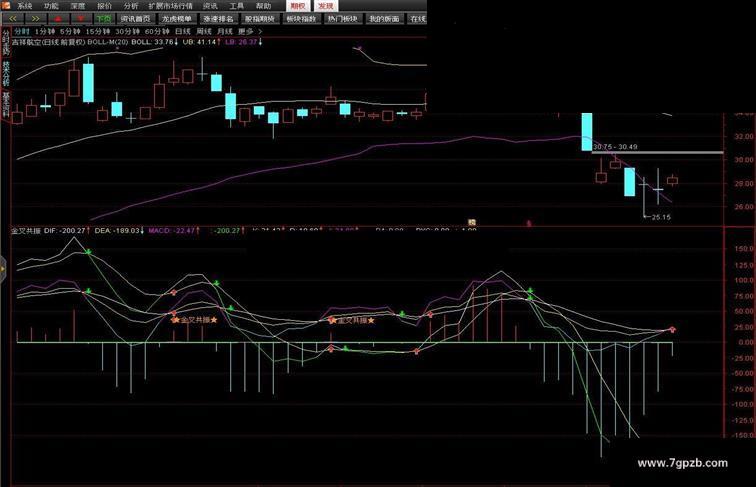The width and height of the screenshot is (756, 487).
Task: Open the 基本资料 side tab
Action: [x=6, y=105]
